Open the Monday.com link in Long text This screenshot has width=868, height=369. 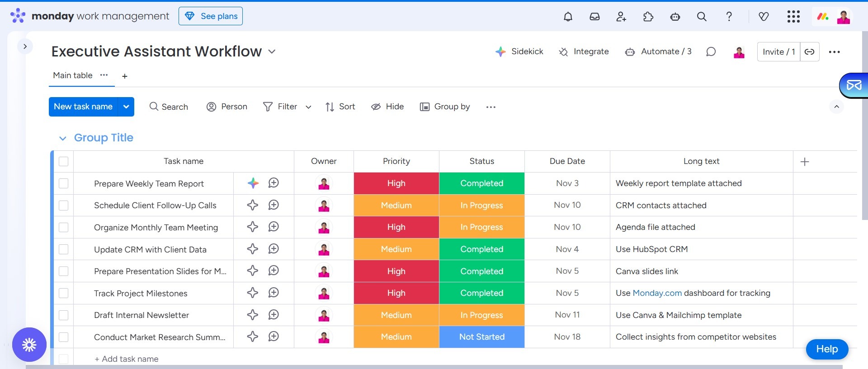[657, 293]
